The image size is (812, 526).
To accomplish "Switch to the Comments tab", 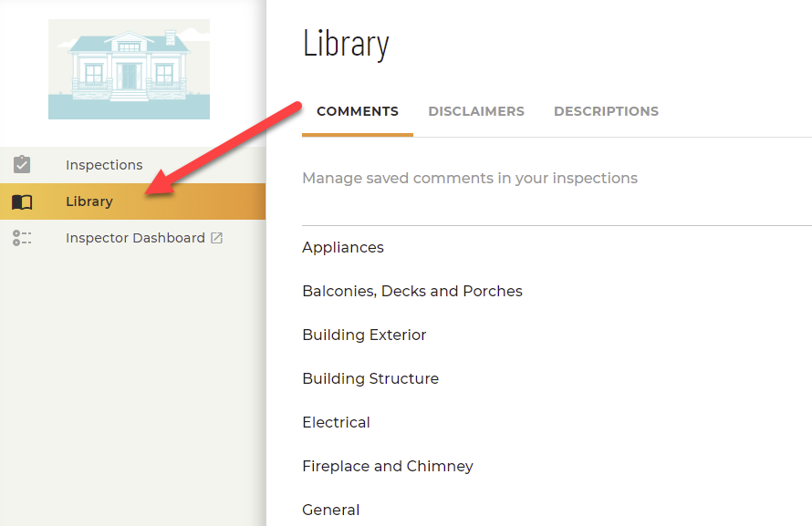I will tap(358, 112).
